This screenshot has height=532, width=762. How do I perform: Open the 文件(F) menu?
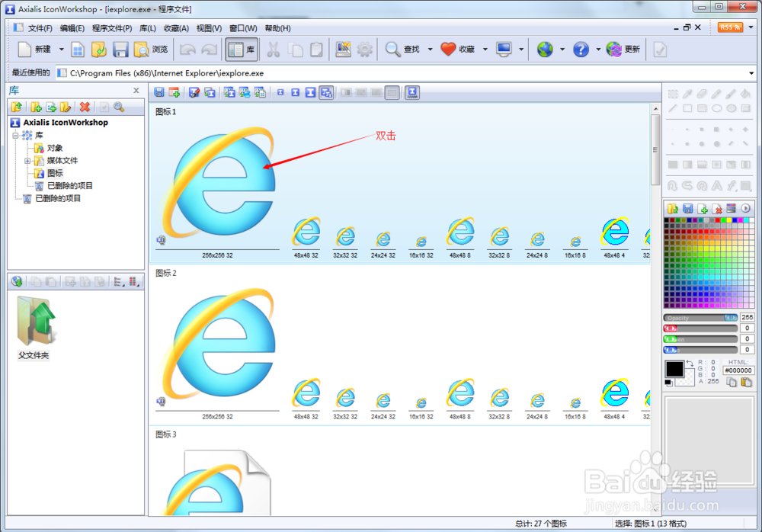(40, 28)
